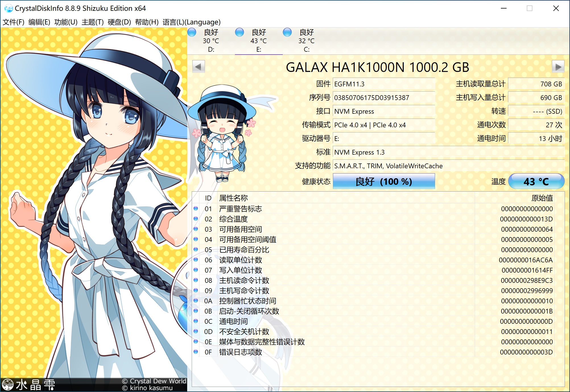Screen dimensions: 570x392
Task: Click the previous disk left arrow
Action: [198, 67]
